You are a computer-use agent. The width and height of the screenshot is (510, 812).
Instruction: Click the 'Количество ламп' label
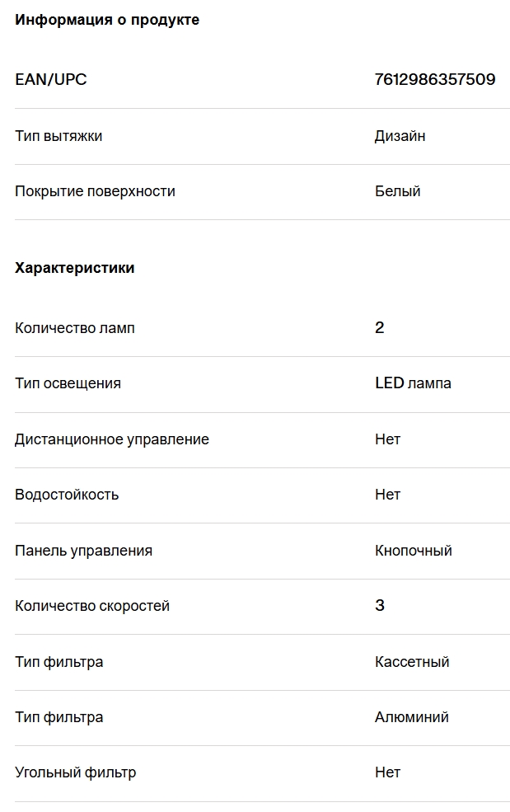coord(75,328)
